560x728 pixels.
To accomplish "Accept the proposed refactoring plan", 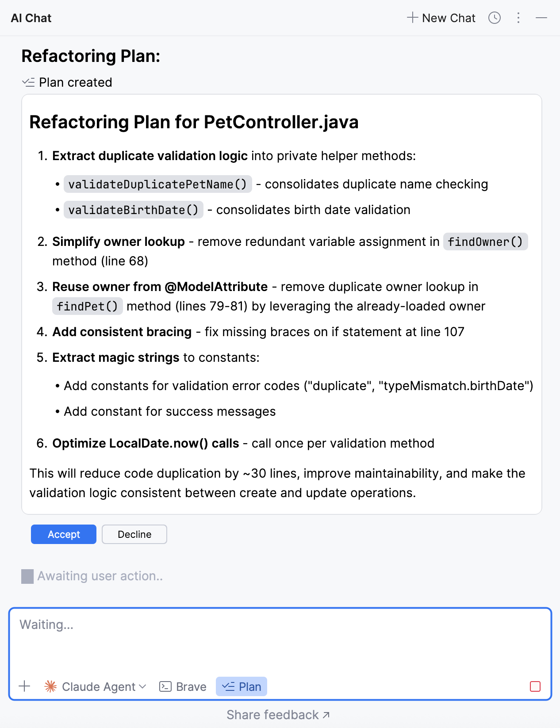I will pyautogui.click(x=64, y=534).
